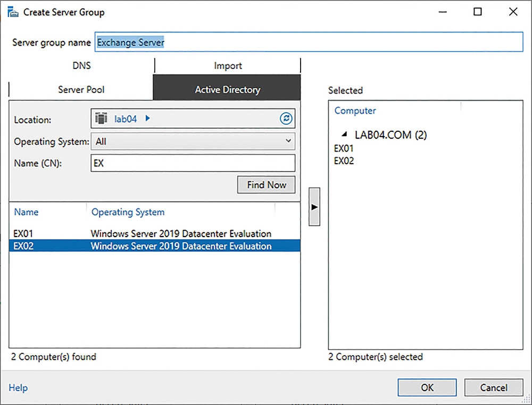This screenshot has width=532, height=405.
Task: Click the Find Now button
Action: pyautogui.click(x=267, y=185)
